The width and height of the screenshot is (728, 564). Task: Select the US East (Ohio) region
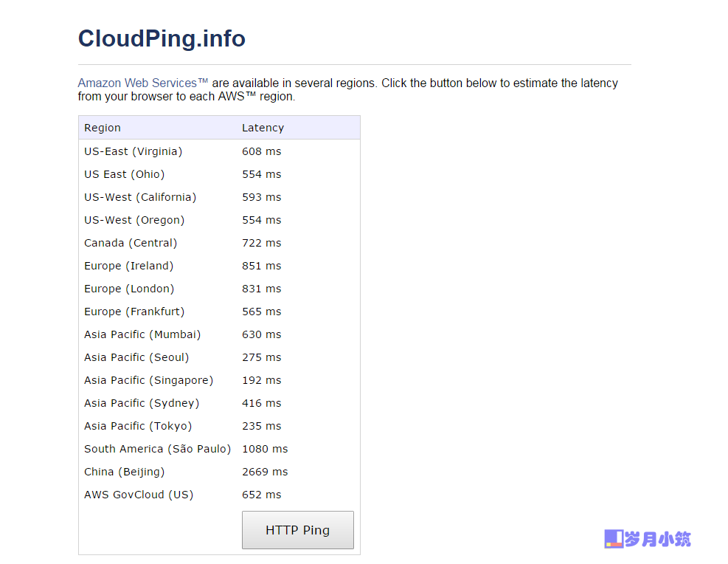(125, 174)
